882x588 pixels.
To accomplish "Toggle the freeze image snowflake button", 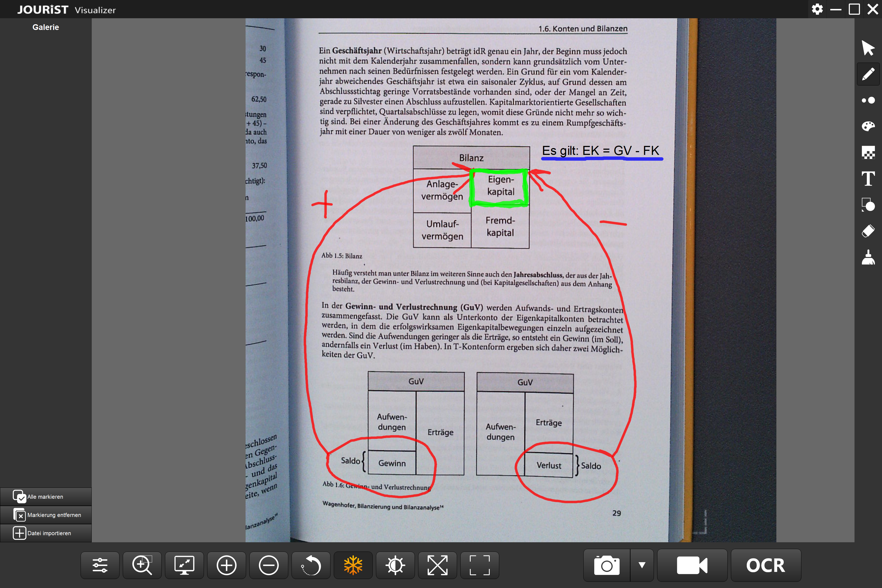I will click(353, 565).
